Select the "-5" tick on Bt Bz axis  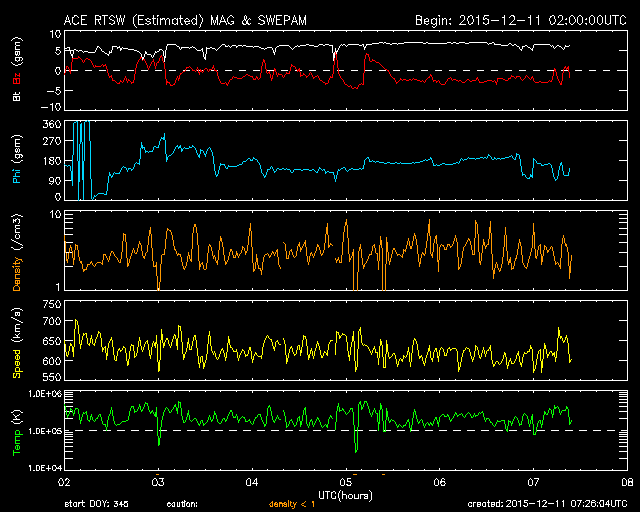pyautogui.click(x=54, y=91)
